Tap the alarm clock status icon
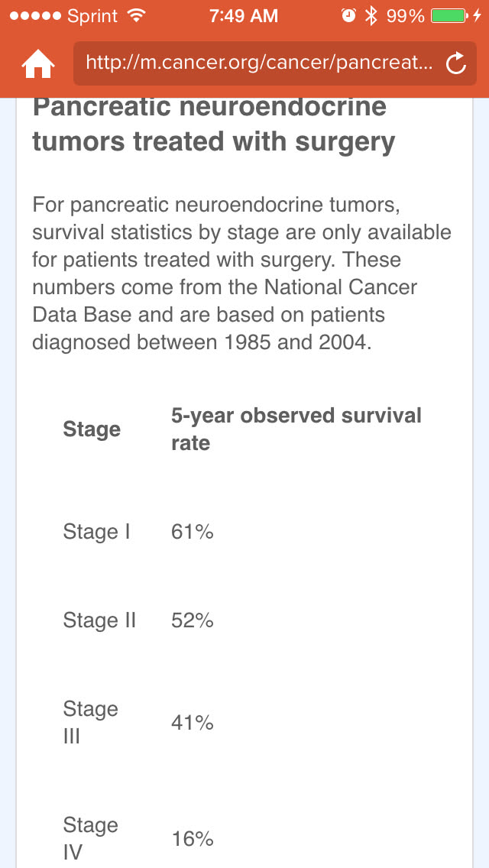Screen dimensions: 489x868 pos(348,16)
